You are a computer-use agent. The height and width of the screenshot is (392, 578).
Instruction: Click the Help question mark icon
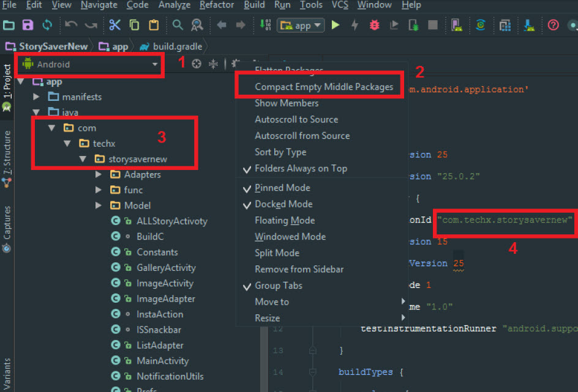click(x=554, y=25)
